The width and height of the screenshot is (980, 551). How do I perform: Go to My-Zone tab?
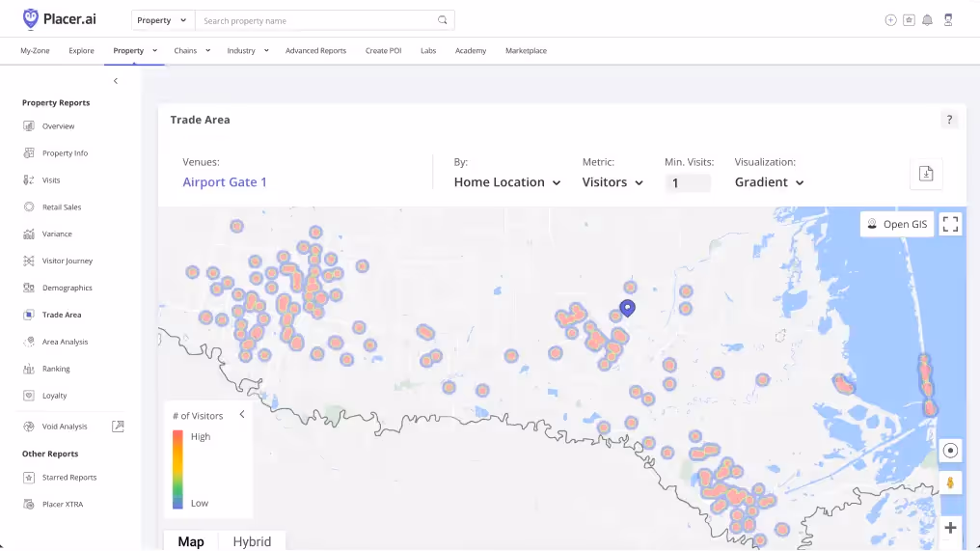pos(35,50)
